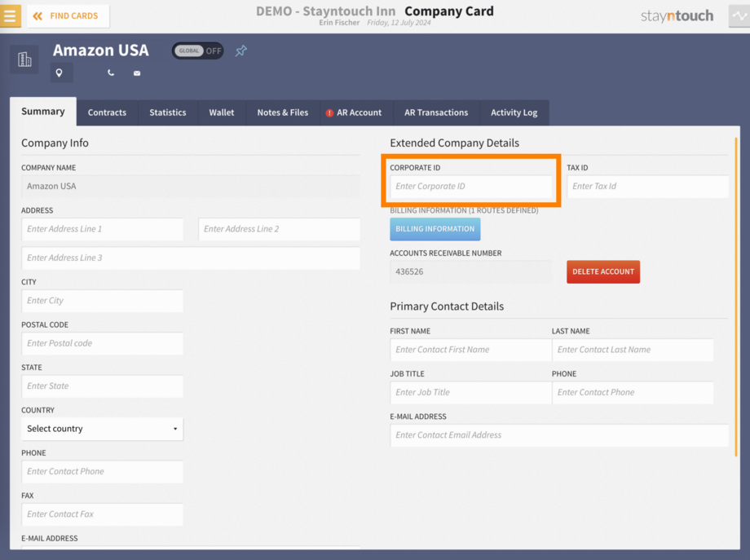Click the phone icon in header
Screen dimensions: 750x560
pyautogui.click(x=111, y=73)
